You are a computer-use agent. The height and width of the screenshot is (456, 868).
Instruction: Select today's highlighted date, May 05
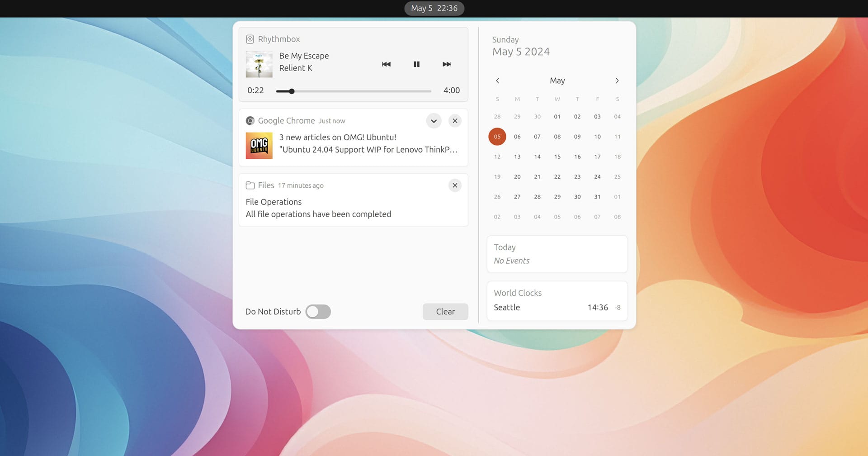[497, 137]
